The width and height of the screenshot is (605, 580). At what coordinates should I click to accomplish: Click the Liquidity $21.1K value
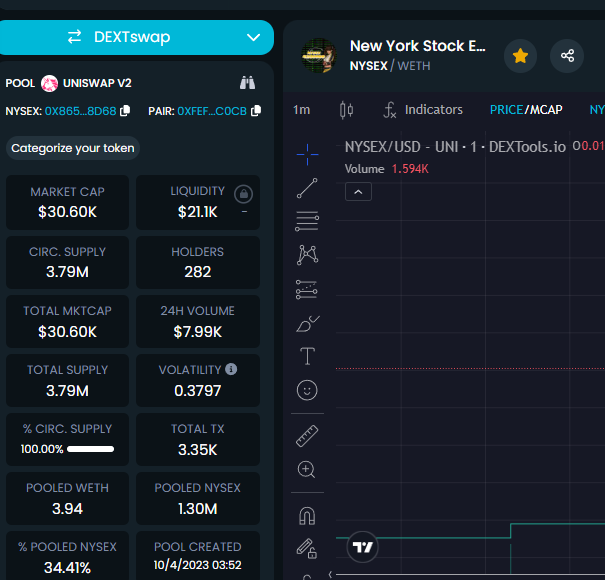(x=198, y=212)
